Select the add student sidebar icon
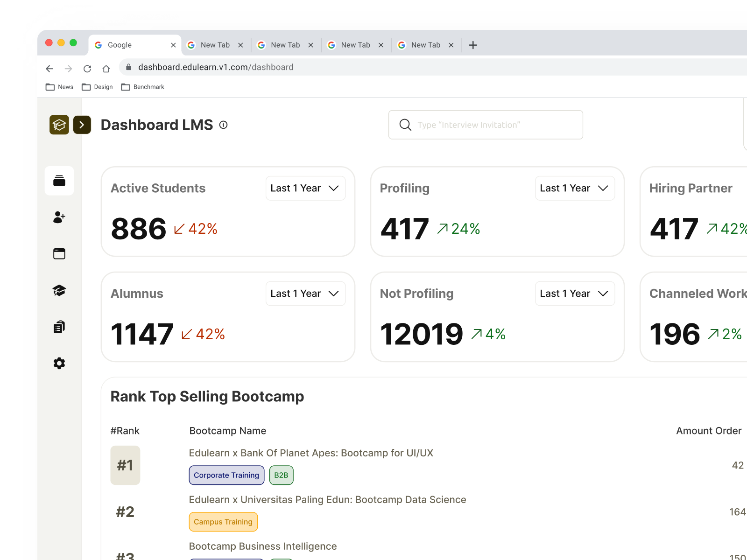 (59, 217)
